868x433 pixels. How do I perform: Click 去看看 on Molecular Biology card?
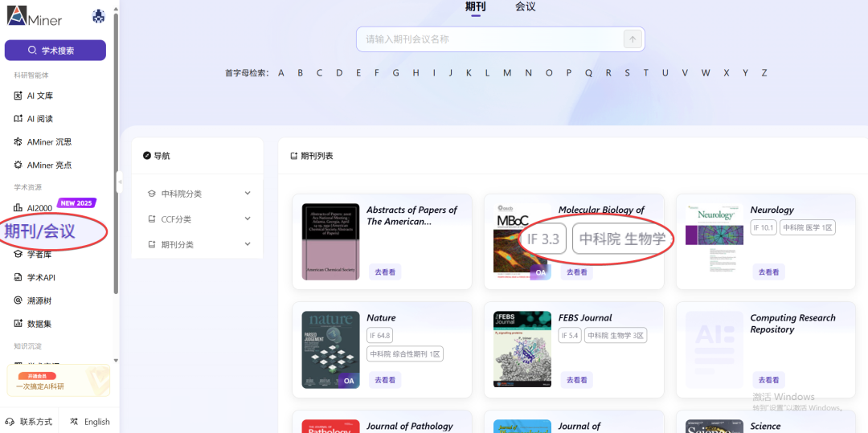[577, 272]
